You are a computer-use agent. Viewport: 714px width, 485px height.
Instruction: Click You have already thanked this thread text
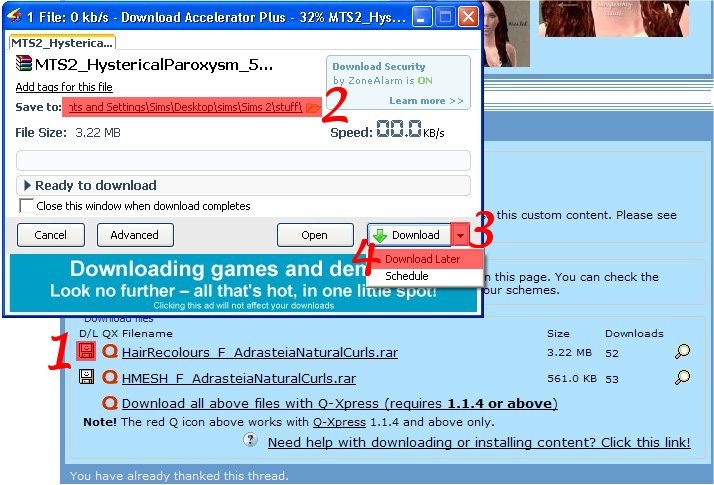pyautogui.click(x=179, y=476)
